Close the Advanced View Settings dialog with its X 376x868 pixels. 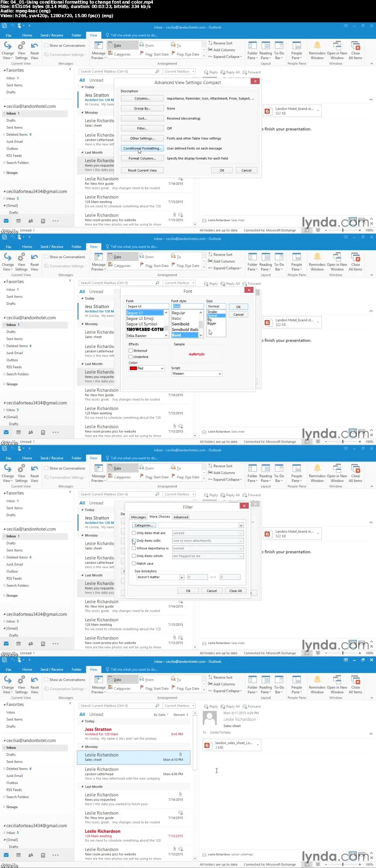[256, 81]
